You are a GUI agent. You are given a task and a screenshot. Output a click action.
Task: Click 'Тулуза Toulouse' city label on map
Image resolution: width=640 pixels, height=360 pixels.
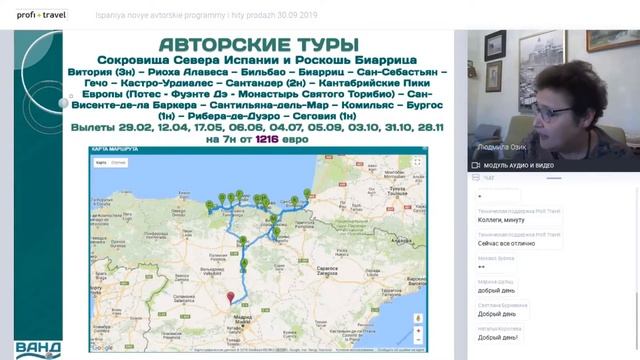397,191
